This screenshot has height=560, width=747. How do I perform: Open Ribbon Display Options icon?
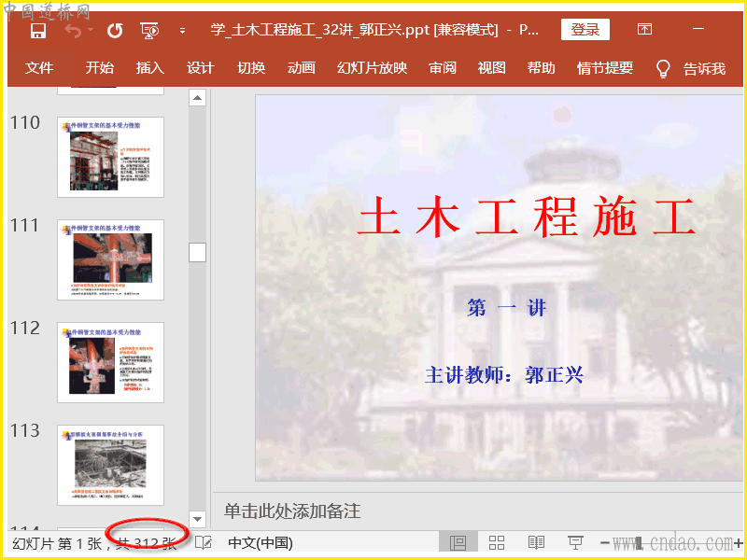pos(644,29)
